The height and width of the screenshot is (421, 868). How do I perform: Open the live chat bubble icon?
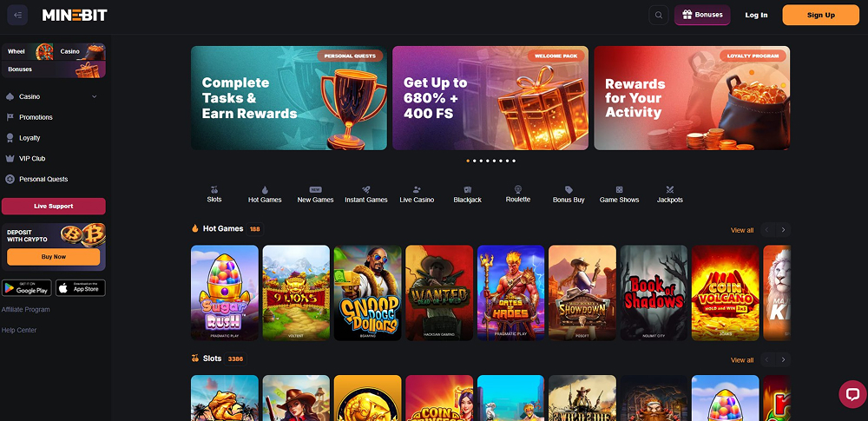(x=852, y=394)
